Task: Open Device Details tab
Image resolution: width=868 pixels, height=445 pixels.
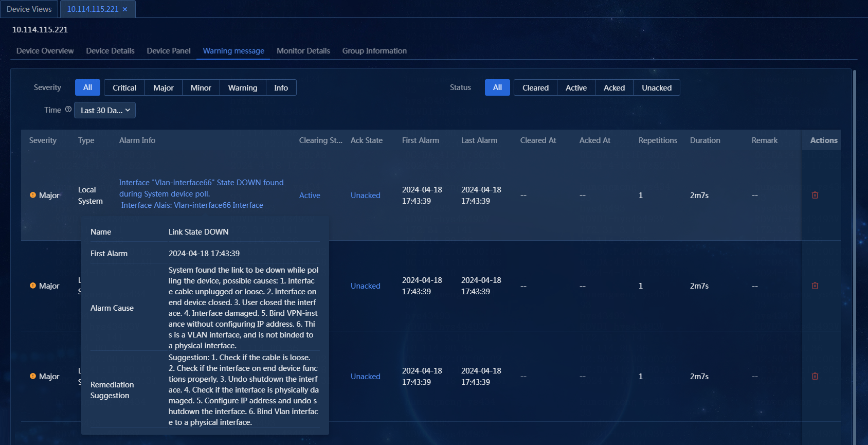Action: [x=111, y=50]
